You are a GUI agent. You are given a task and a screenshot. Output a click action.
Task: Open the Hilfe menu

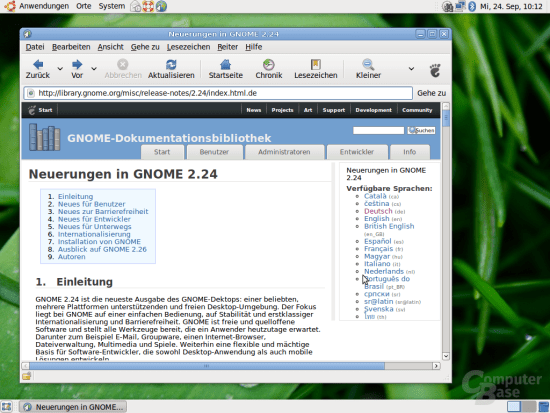point(254,47)
